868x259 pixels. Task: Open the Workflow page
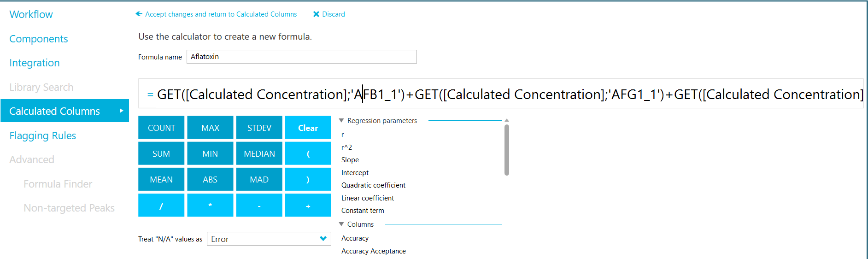point(31,14)
